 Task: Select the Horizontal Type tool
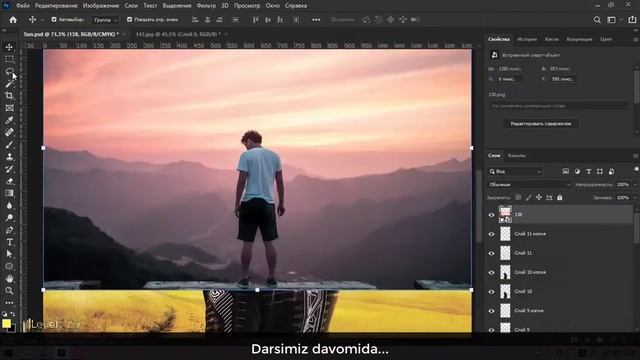pos(9,242)
